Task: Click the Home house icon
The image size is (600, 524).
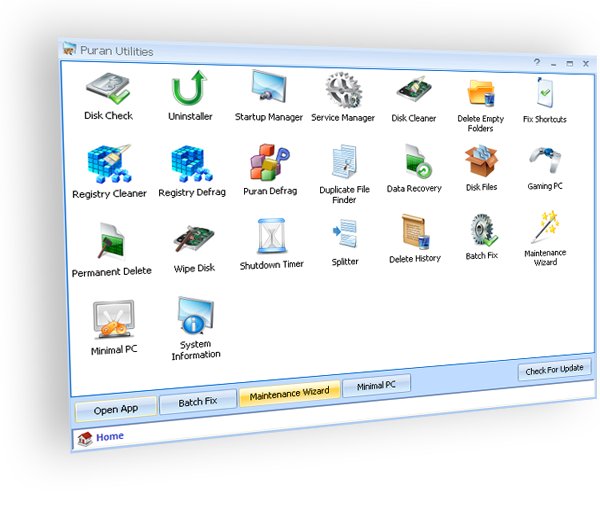Action: click(x=85, y=439)
